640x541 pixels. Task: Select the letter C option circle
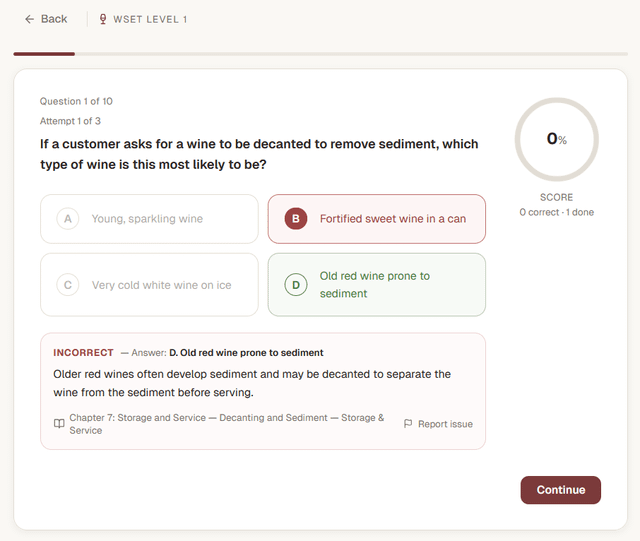68,285
